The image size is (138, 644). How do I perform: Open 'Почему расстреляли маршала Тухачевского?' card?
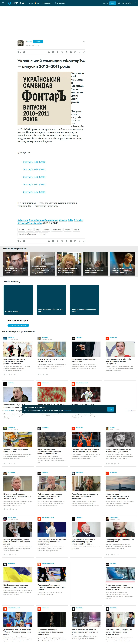click(120, 536)
